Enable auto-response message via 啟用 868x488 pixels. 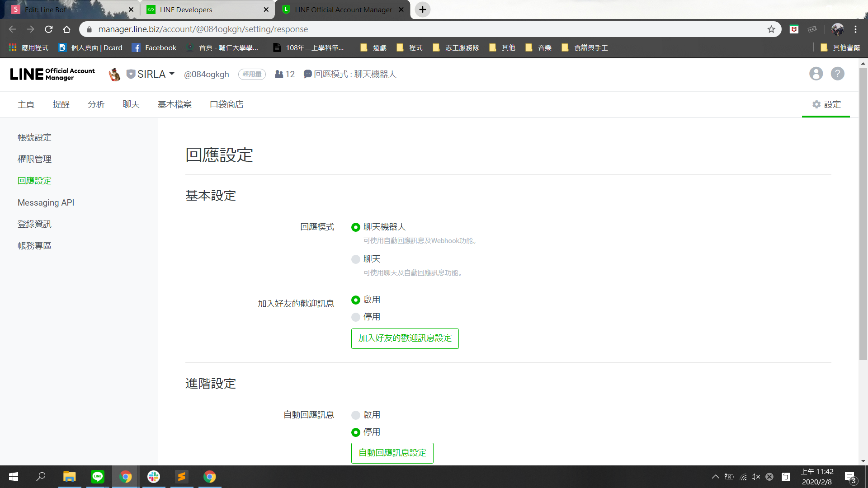[x=356, y=415]
